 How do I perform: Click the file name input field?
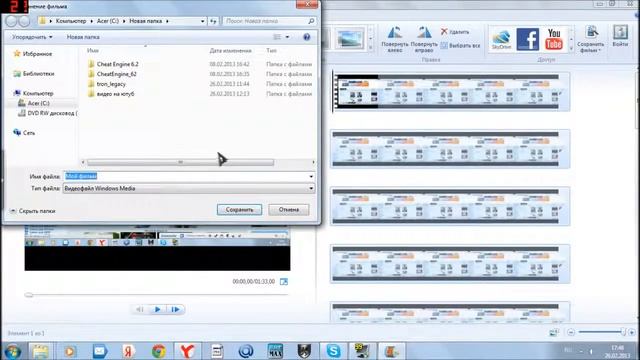[186, 176]
